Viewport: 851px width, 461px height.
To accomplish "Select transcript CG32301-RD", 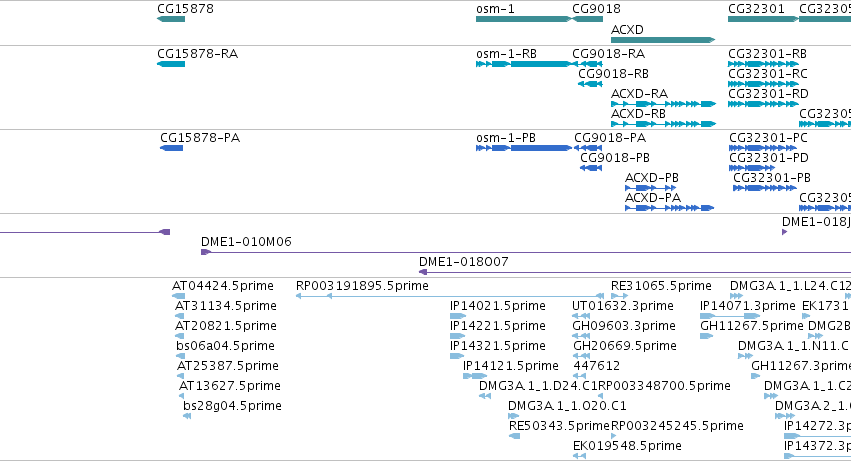I will point(763,104).
